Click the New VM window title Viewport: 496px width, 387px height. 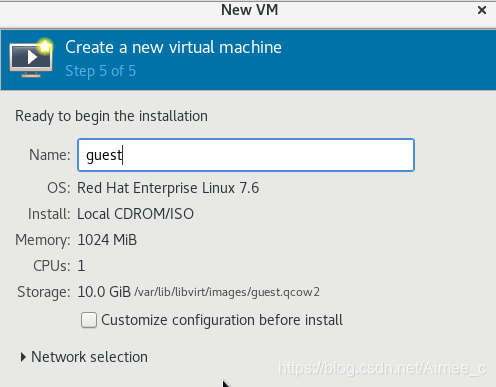249,10
